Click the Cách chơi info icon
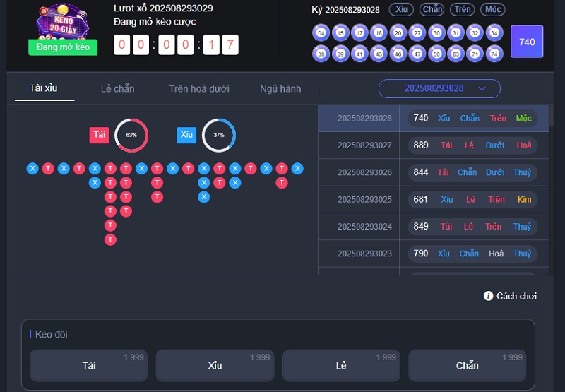 pyautogui.click(x=488, y=296)
